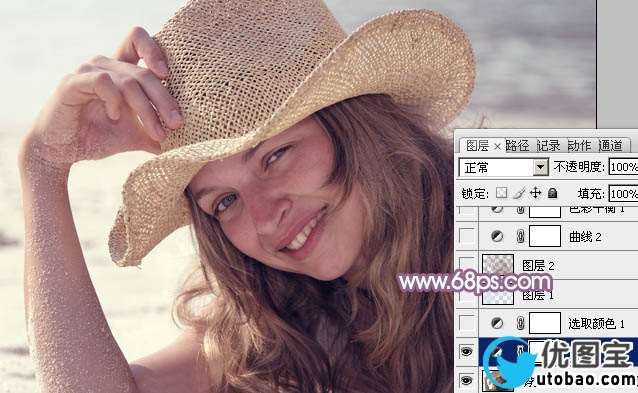Hide the bottom background layer eye
Screen dimensions: 638x393
point(466,380)
